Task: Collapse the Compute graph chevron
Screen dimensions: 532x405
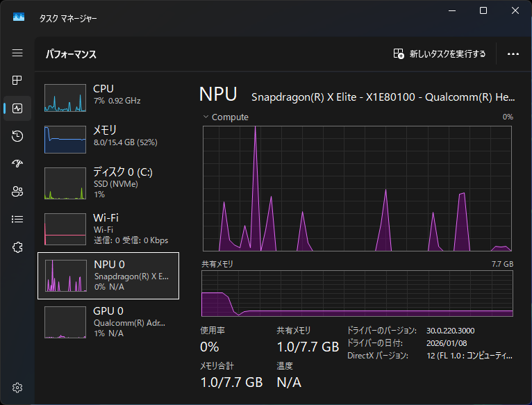Action: 206,117
